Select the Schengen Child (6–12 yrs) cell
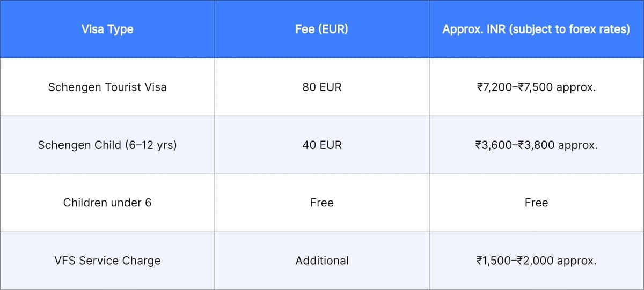644x290 pixels. [107, 145]
